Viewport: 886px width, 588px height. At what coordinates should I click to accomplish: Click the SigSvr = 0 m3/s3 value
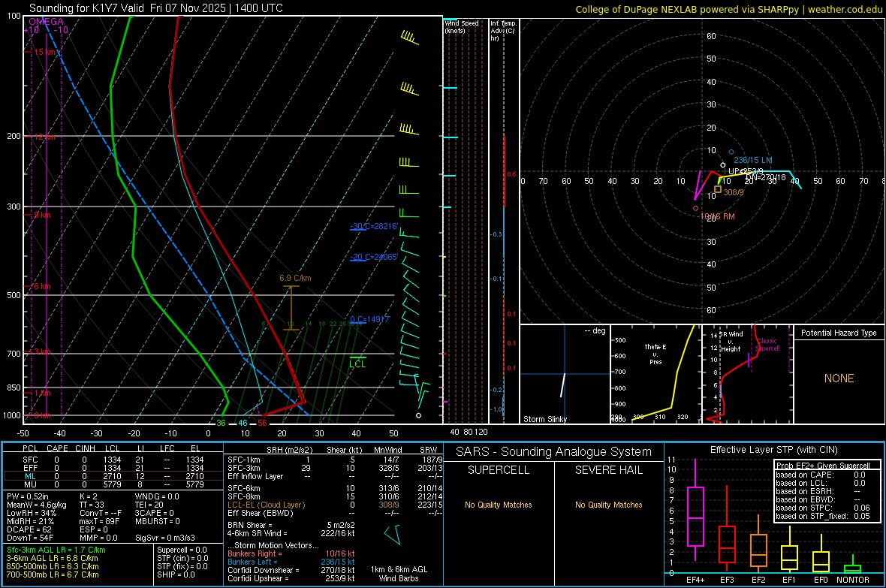[x=165, y=538]
